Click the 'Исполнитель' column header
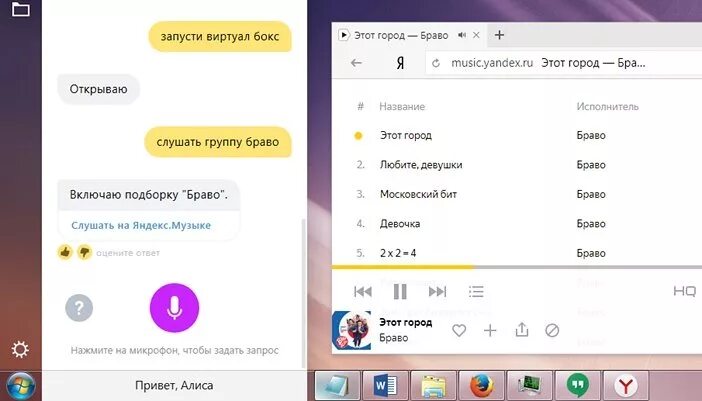Image resolution: width=702 pixels, height=401 pixels. [x=608, y=107]
